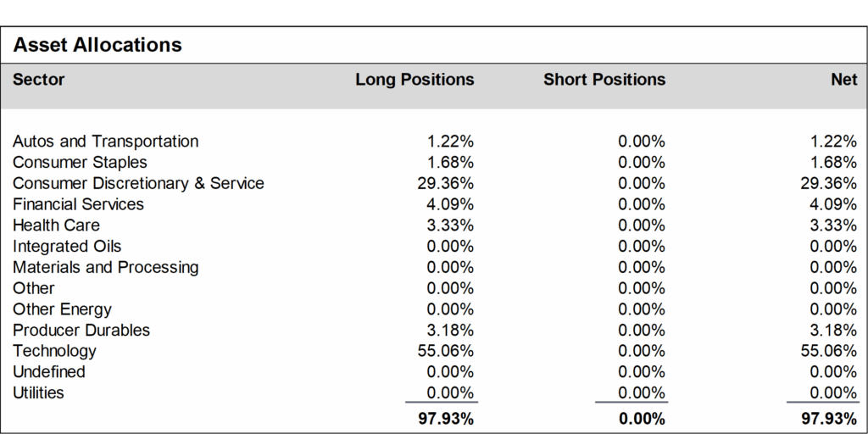Image resolution: width=868 pixels, height=434 pixels.
Task: Click the Producer Durables row label
Action: point(81,331)
